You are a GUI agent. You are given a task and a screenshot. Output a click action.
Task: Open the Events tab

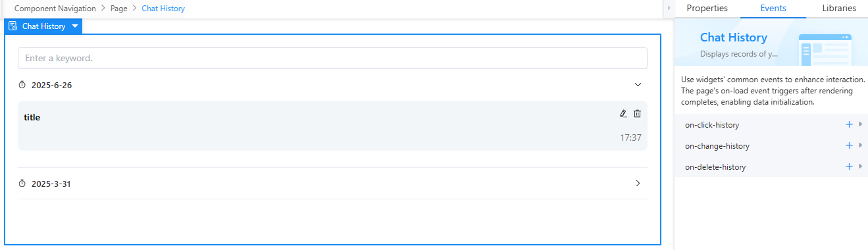point(773,9)
